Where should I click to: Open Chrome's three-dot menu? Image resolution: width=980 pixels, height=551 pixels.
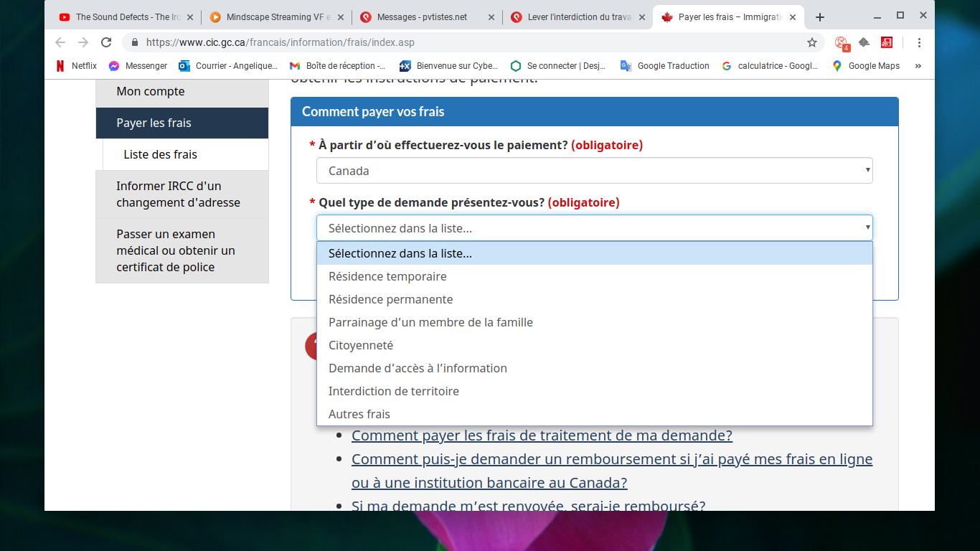click(919, 42)
